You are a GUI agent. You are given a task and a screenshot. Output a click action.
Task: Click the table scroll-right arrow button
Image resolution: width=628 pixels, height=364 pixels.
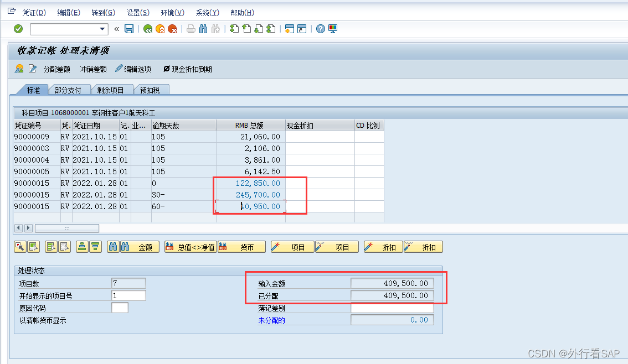point(28,228)
